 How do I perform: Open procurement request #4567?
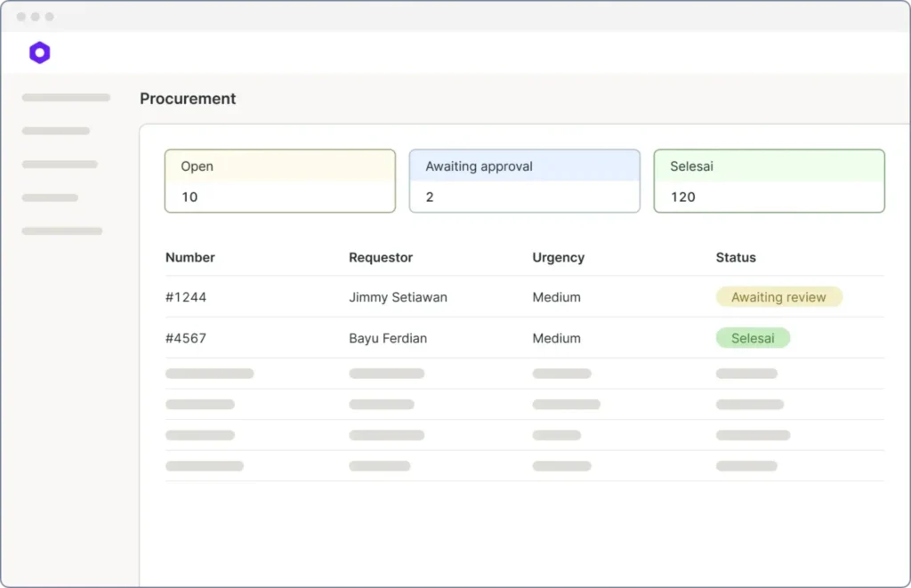coord(186,338)
